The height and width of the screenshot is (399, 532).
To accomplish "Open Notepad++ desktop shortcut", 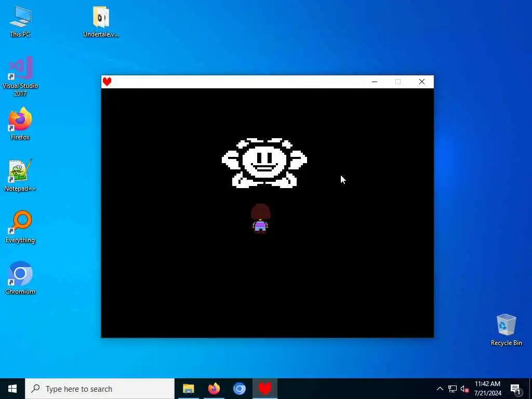I will click(x=20, y=175).
